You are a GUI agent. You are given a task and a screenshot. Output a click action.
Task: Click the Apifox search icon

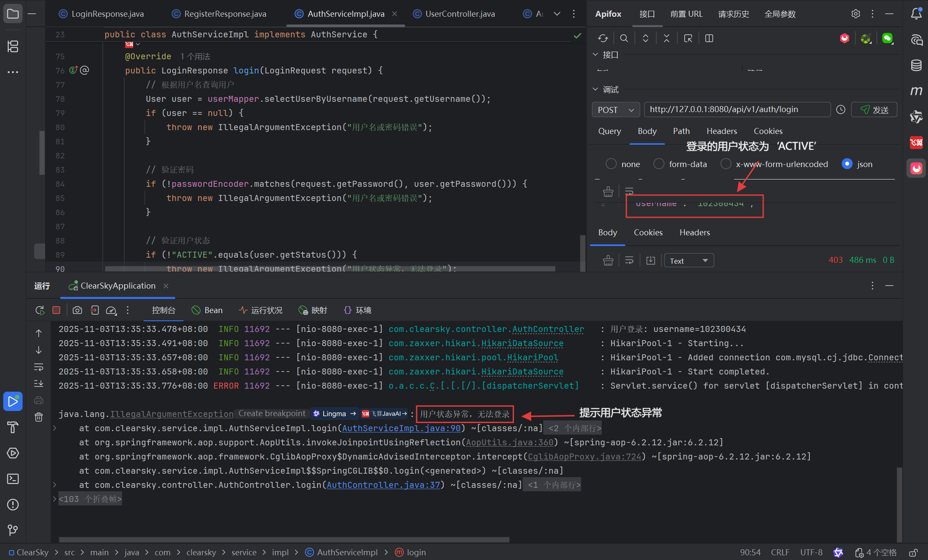click(x=624, y=38)
